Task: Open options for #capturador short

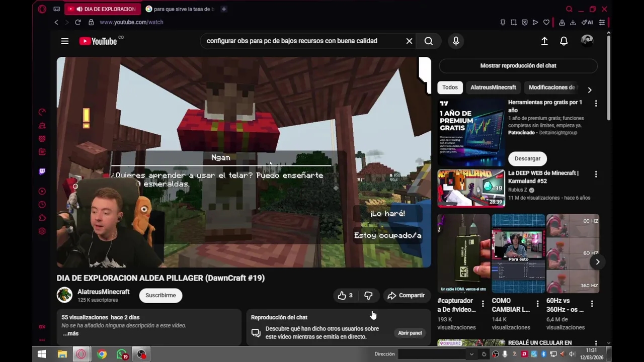Action: [x=483, y=304]
